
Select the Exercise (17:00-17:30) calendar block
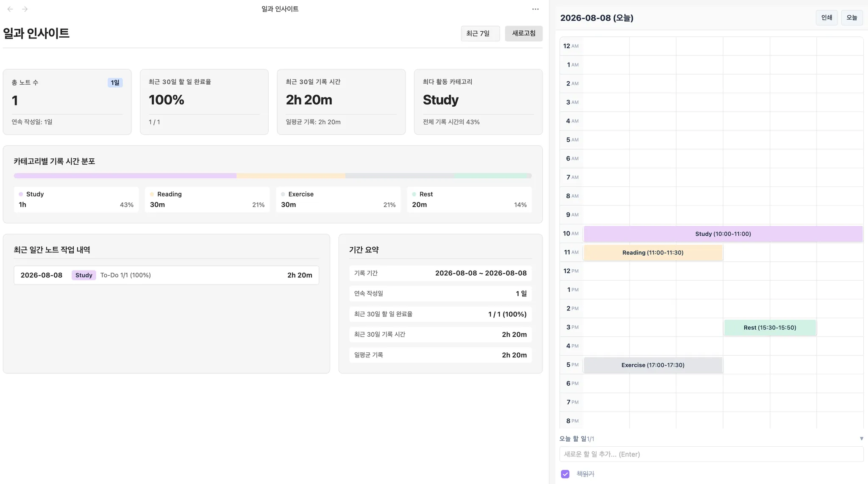653,365
